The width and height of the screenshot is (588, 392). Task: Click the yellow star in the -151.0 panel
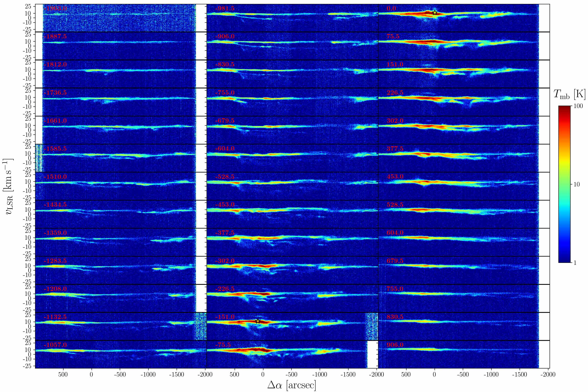point(258,321)
